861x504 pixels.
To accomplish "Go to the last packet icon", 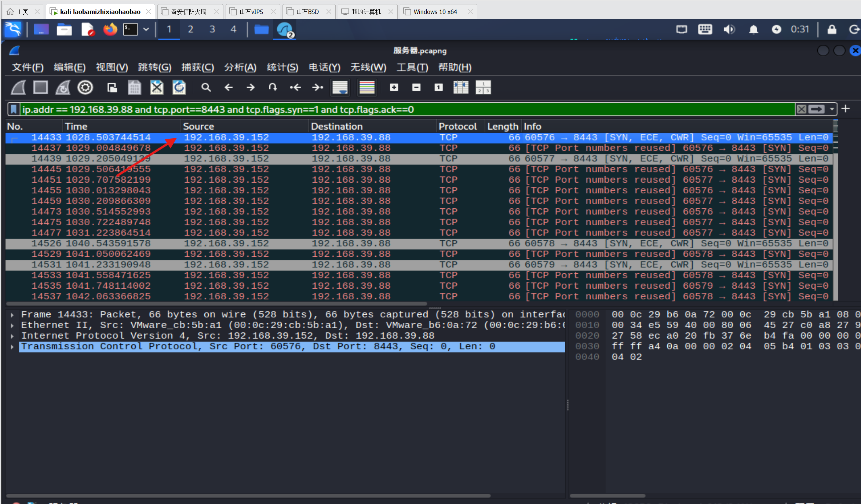I will [318, 88].
